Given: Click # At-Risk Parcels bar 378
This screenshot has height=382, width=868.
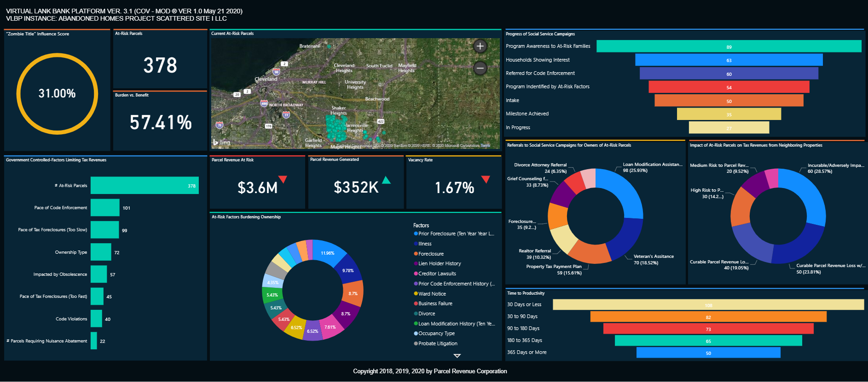Looking at the screenshot, I should pos(145,186).
